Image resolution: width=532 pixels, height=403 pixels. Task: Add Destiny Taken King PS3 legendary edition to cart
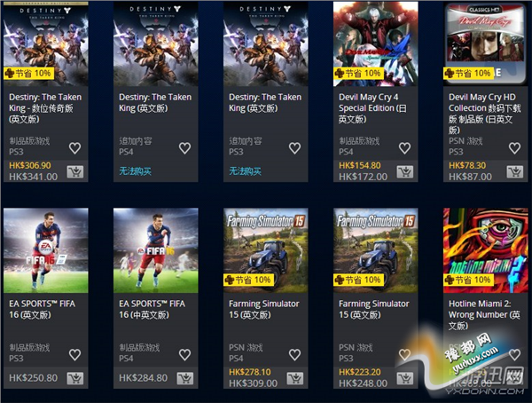75,172
